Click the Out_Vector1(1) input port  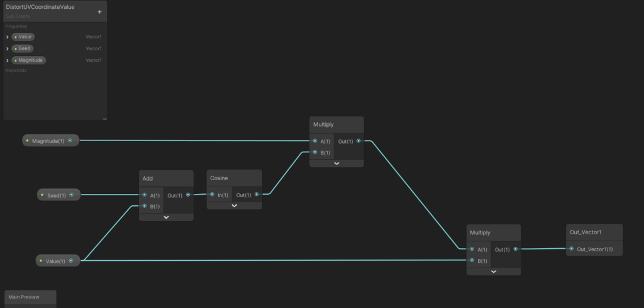[x=572, y=249]
